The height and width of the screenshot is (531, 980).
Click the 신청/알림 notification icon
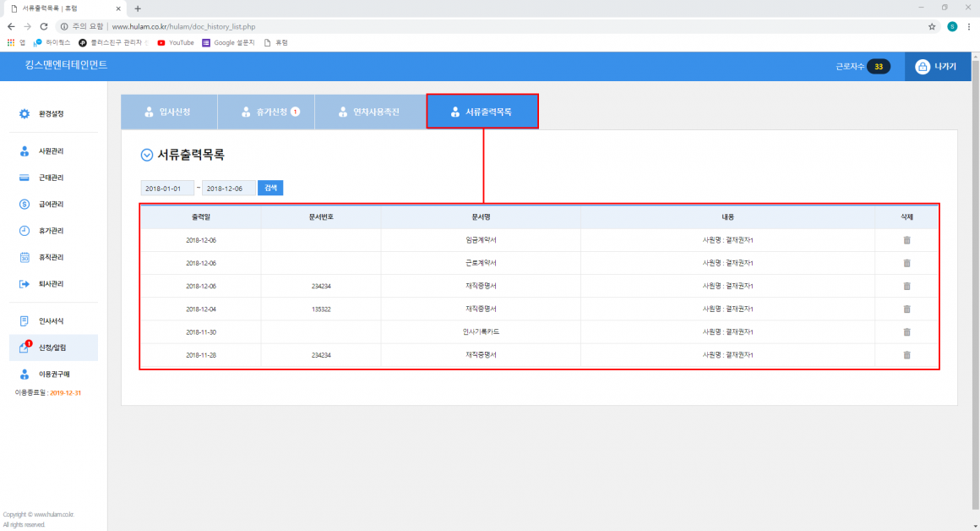pyautogui.click(x=24, y=348)
